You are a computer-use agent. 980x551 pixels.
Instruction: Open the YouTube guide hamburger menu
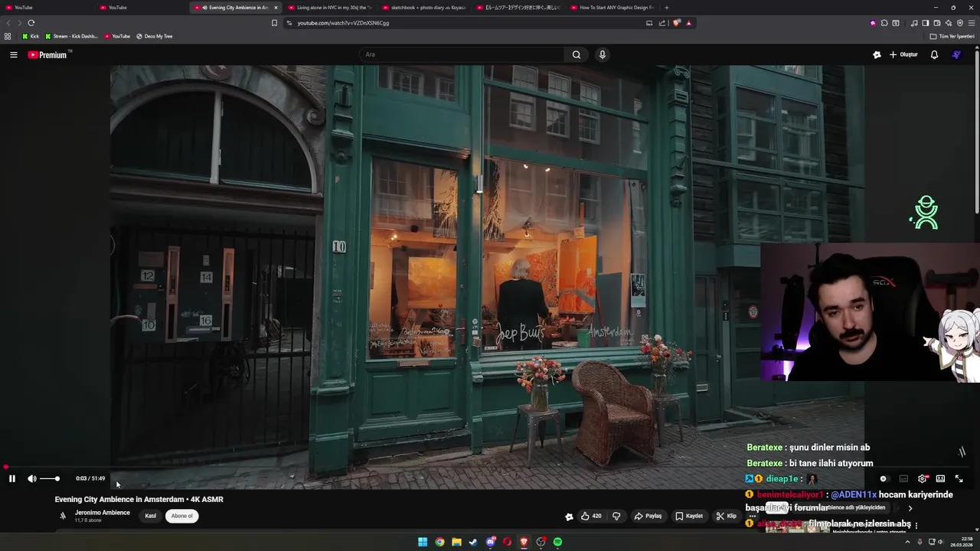[13, 54]
